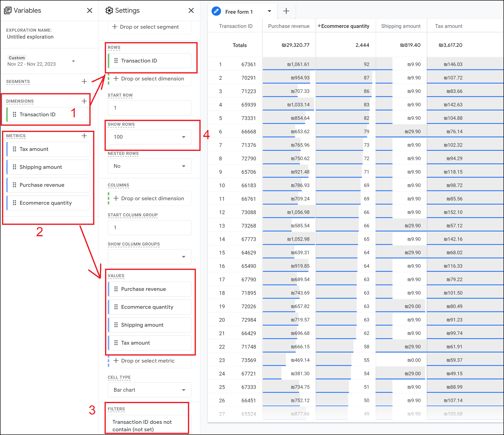504x435 pixels.
Task: Click plus icon next to Segments
Action: pos(84,81)
